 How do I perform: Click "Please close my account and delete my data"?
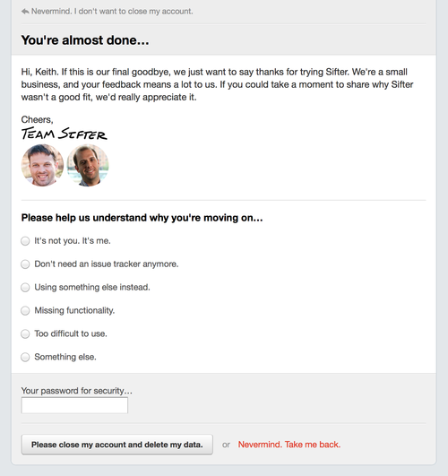click(116, 445)
